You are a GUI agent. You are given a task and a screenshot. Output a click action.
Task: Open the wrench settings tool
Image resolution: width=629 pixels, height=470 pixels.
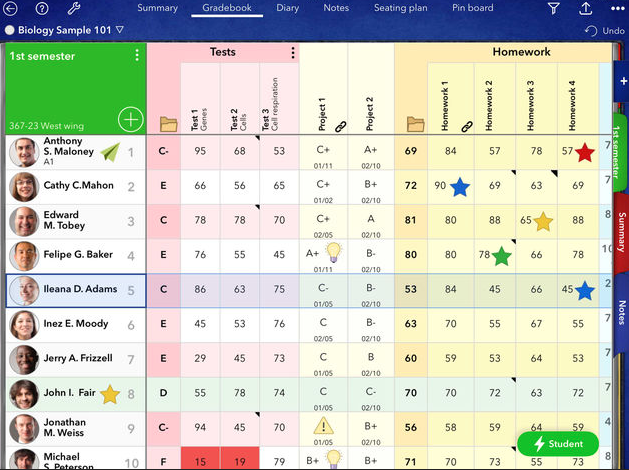point(73,8)
